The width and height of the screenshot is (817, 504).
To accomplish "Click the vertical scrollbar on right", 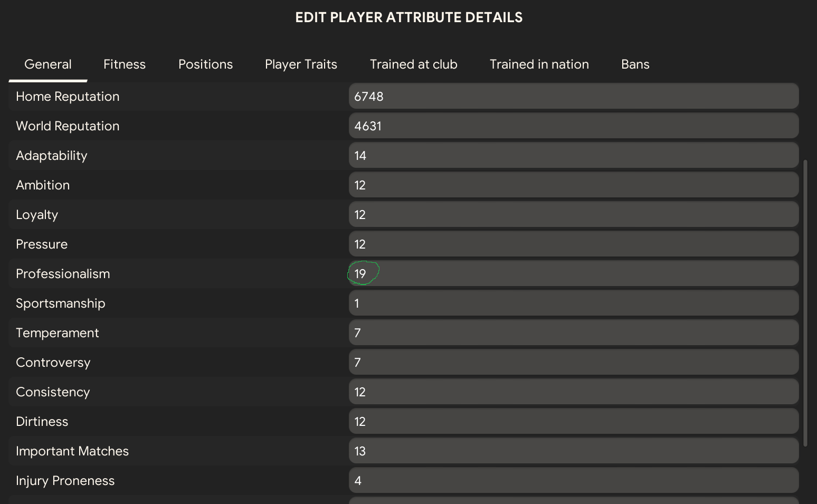I will 805,303.
